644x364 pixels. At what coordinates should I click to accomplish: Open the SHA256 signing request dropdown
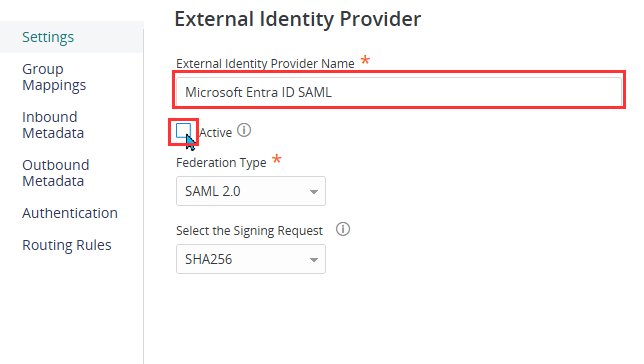point(251,259)
